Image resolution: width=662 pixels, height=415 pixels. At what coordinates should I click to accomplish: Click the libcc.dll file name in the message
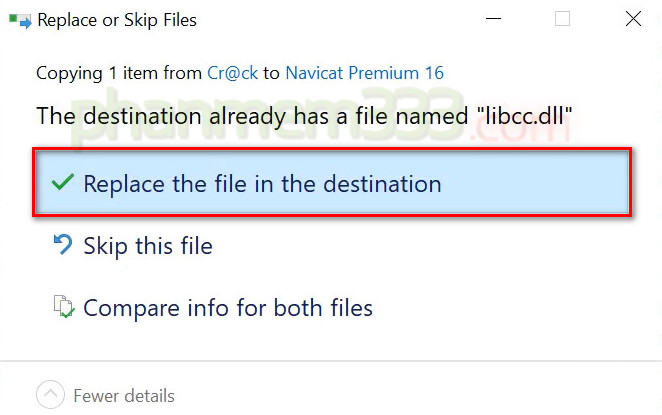click(524, 115)
